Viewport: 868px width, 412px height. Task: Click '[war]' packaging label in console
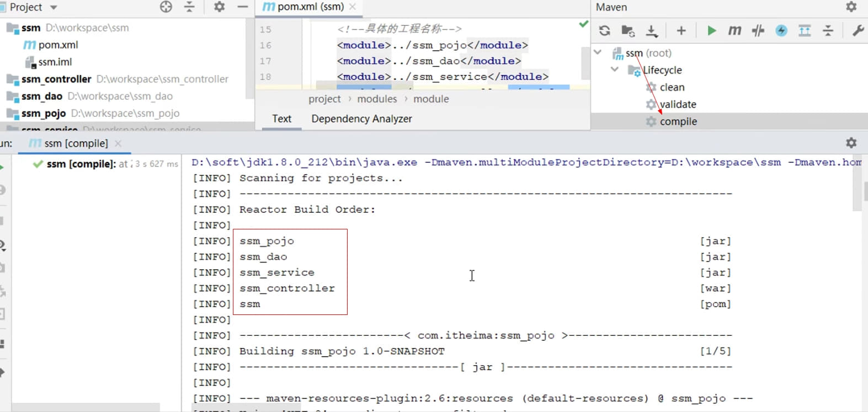click(x=715, y=288)
